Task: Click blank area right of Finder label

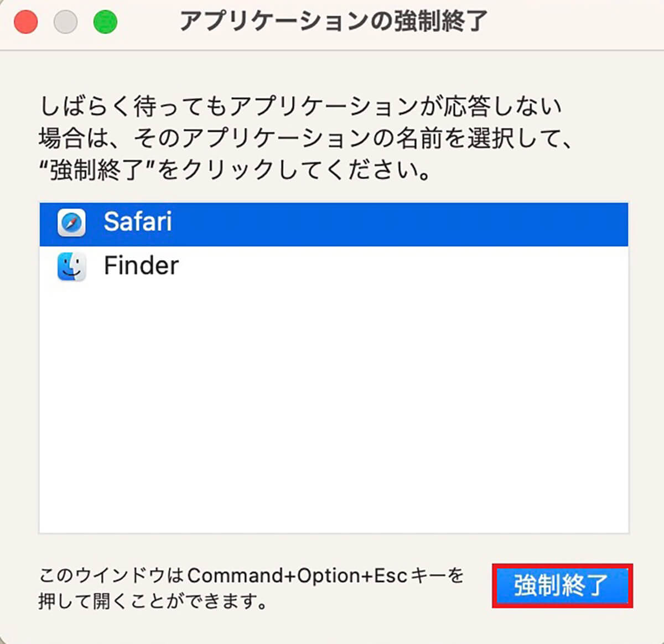Action: (x=404, y=267)
